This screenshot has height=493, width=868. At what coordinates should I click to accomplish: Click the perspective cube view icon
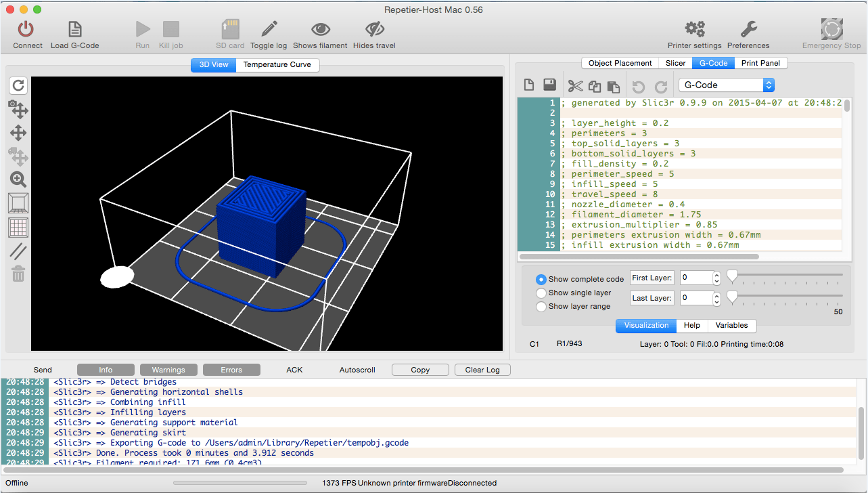click(x=18, y=203)
